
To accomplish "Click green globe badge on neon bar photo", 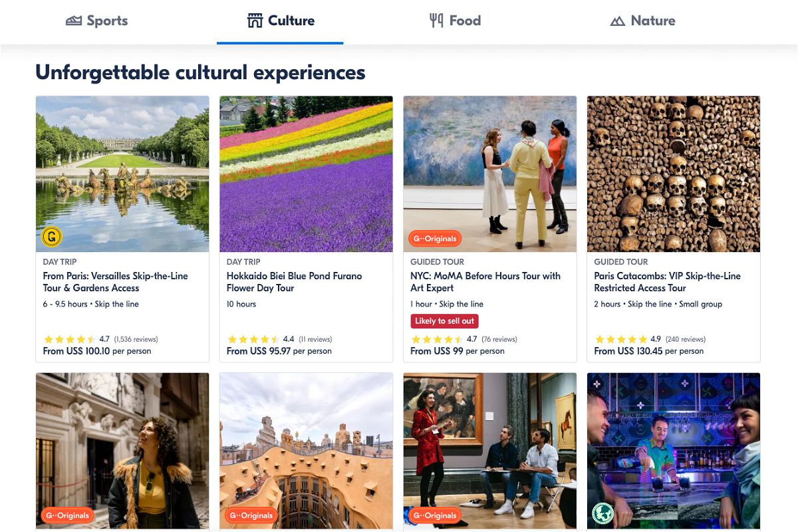I will tap(602, 513).
